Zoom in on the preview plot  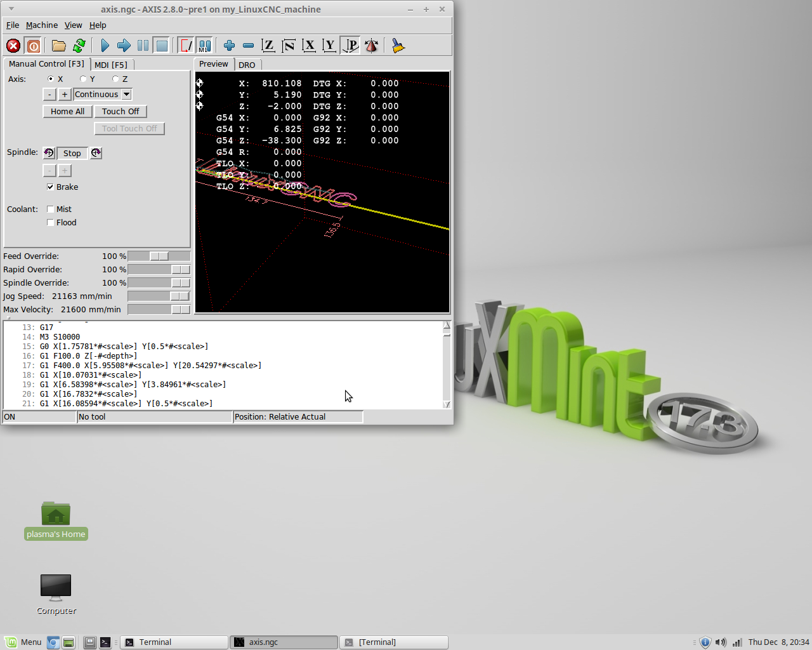(x=228, y=45)
